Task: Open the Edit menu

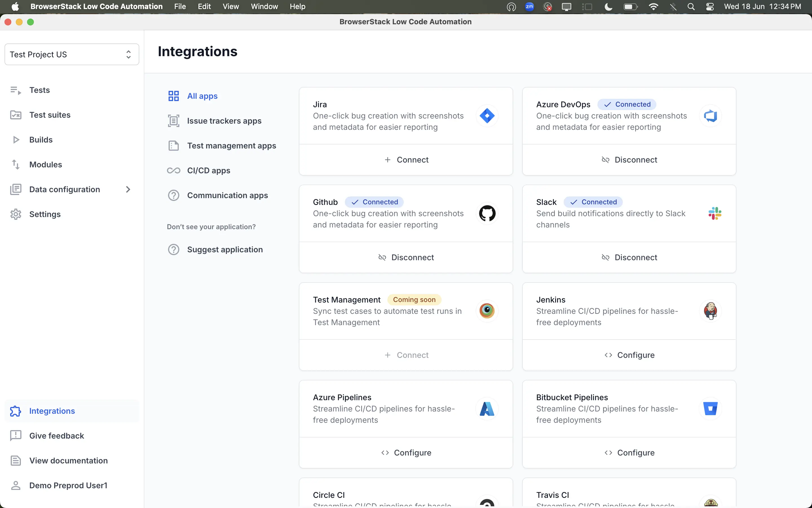Action: pyautogui.click(x=204, y=7)
